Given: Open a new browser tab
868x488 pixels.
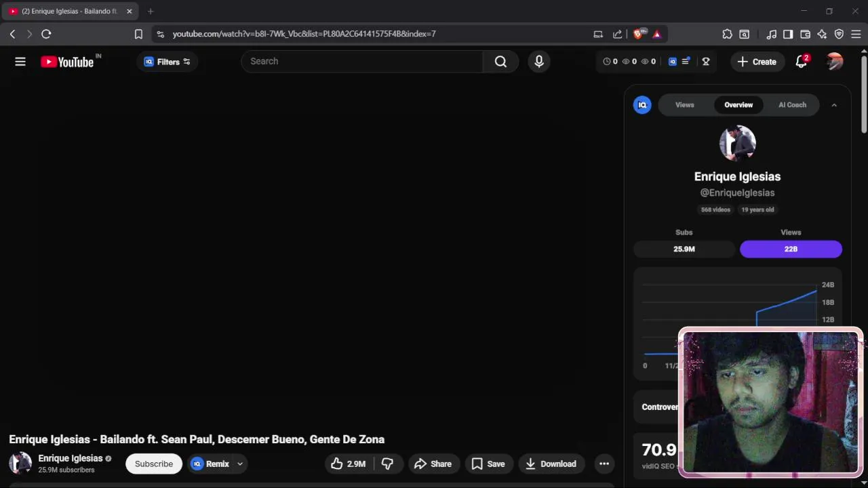Looking at the screenshot, I should pos(151,11).
